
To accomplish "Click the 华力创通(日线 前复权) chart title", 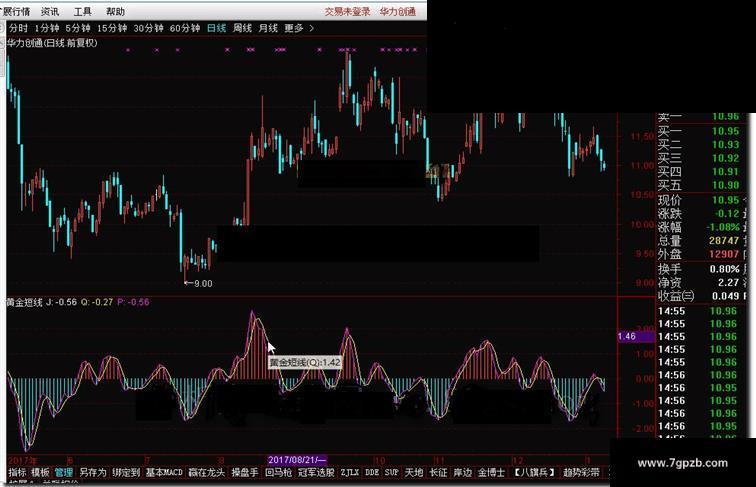I will tap(52, 43).
